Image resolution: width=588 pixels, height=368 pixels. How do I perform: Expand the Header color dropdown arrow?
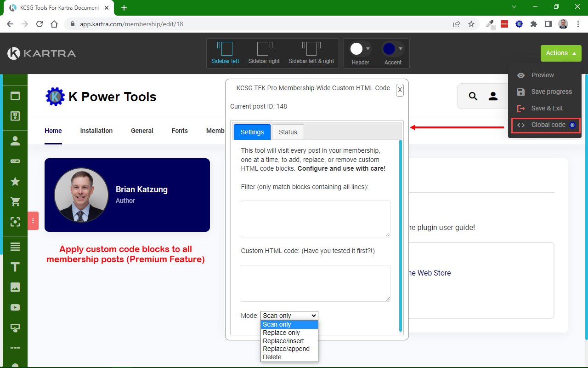point(368,49)
